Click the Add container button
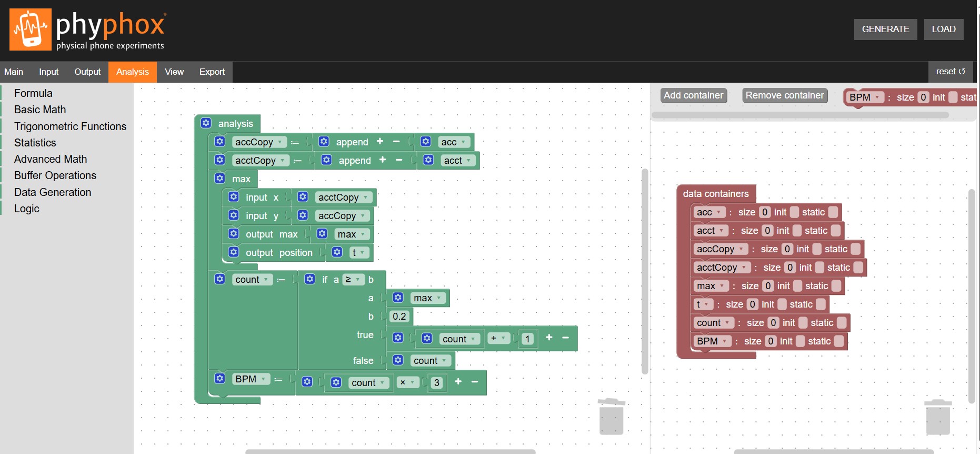Image resolution: width=980 pixels, height=454 pixels. pos(693,95)
